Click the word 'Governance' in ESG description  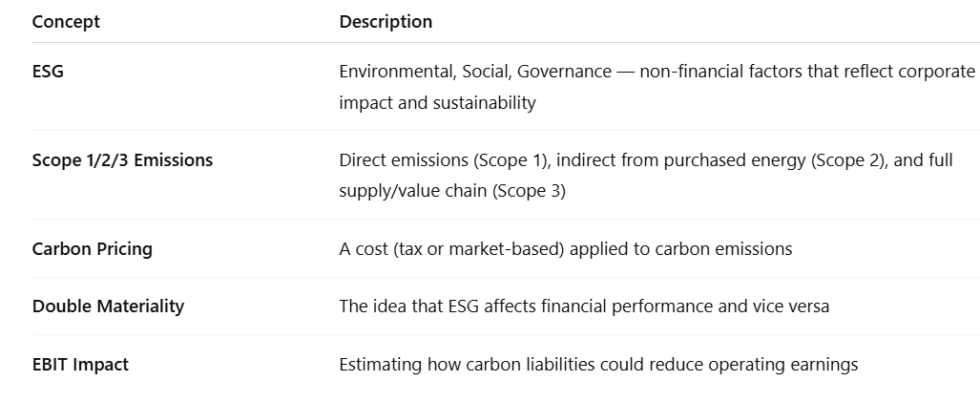pyautogui.click(x=564, y=72)
